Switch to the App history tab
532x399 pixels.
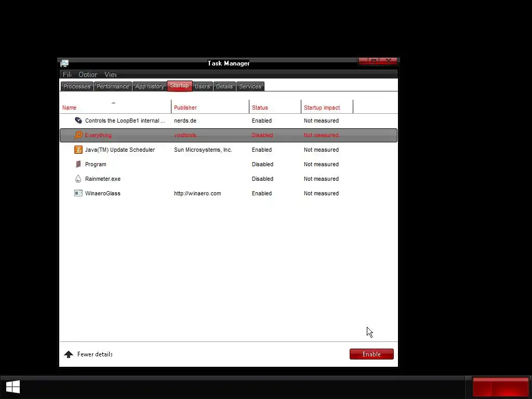pyautogui.click(x=150, y=87)
